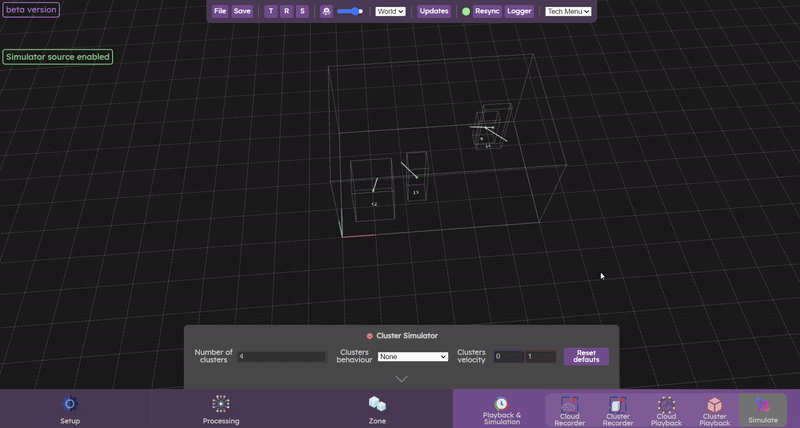Click the Number of clusters field
The width and height of the screenshot is (800, 428).
click(281, 357)
